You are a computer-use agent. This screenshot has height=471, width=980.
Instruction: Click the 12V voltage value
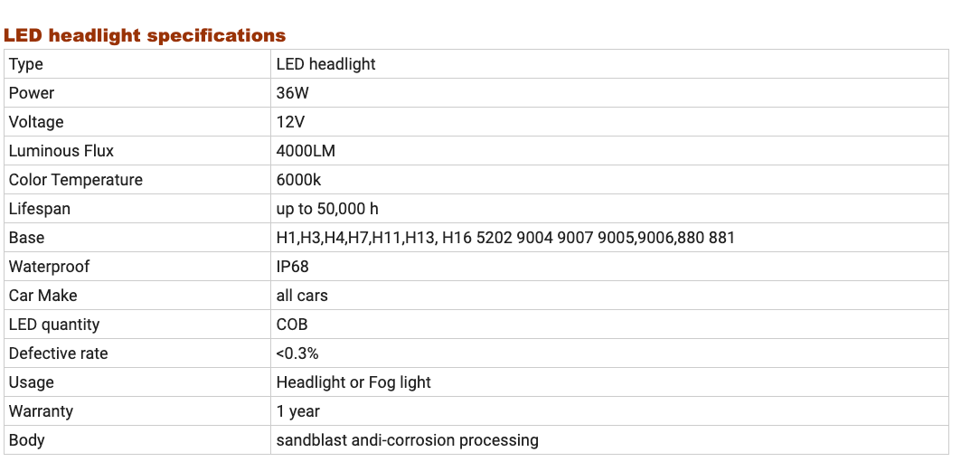(290, 122)
